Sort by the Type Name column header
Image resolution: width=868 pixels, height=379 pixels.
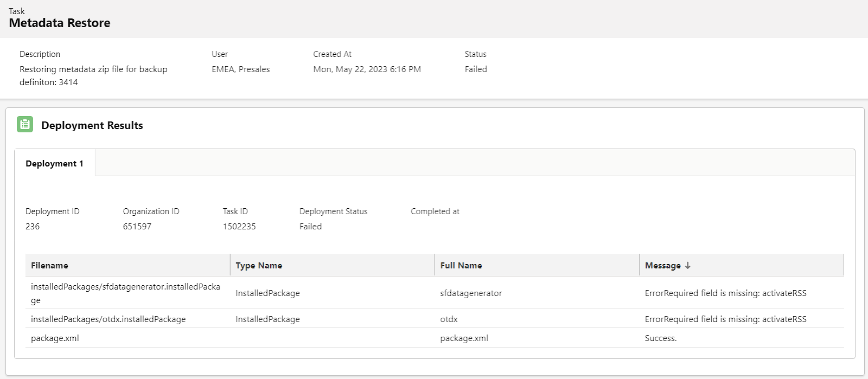(x=259, y=266)
